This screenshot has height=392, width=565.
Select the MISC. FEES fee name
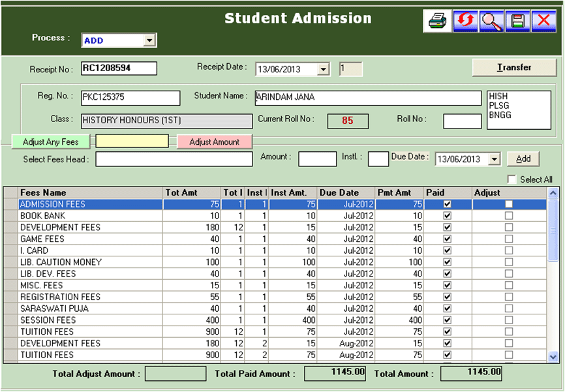pos(42,285)
